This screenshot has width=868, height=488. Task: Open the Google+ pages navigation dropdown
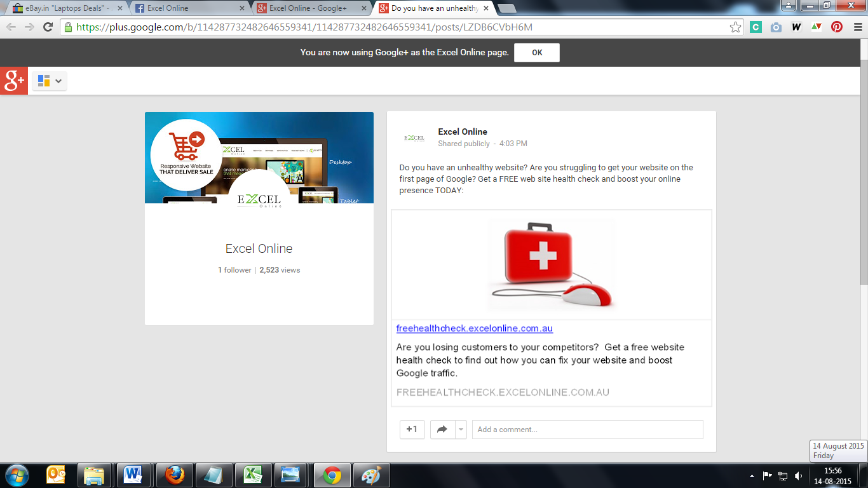tap(50, 81)
